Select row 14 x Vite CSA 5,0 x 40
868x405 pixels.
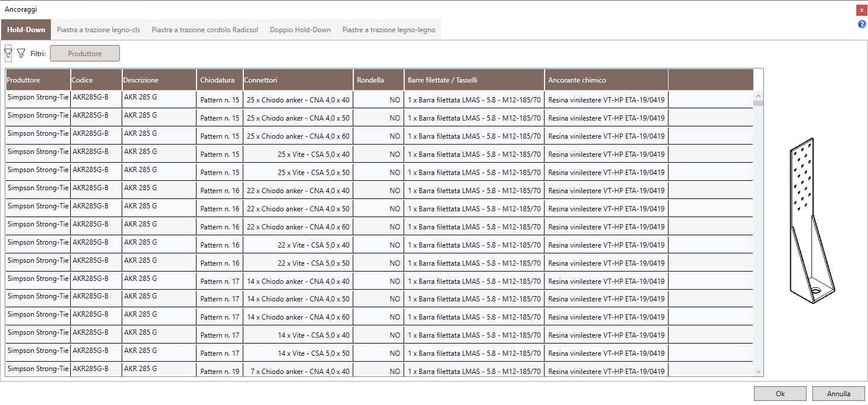379,335
